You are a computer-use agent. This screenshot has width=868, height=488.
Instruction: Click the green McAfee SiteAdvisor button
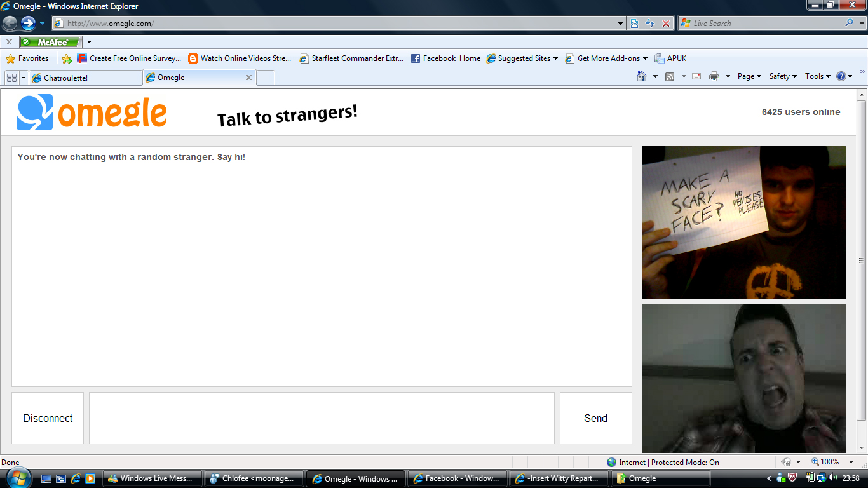point(51,42)
